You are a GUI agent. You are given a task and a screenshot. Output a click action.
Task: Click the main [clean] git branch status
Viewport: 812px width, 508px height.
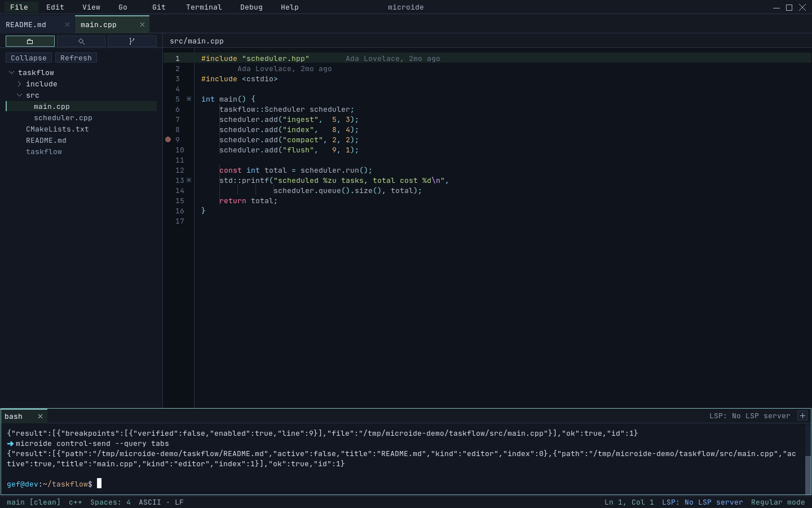33,502
